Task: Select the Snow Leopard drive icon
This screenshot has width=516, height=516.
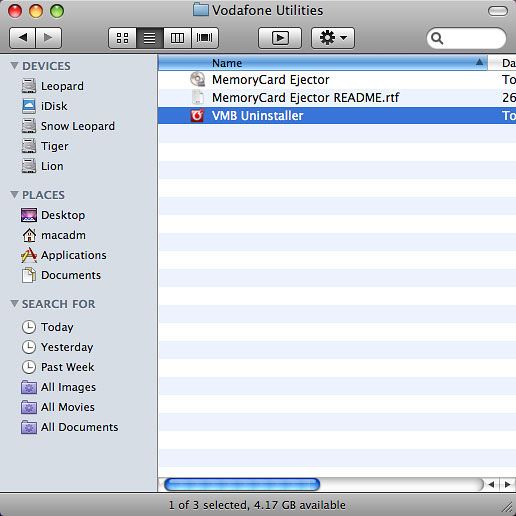Action: (29, 126)
